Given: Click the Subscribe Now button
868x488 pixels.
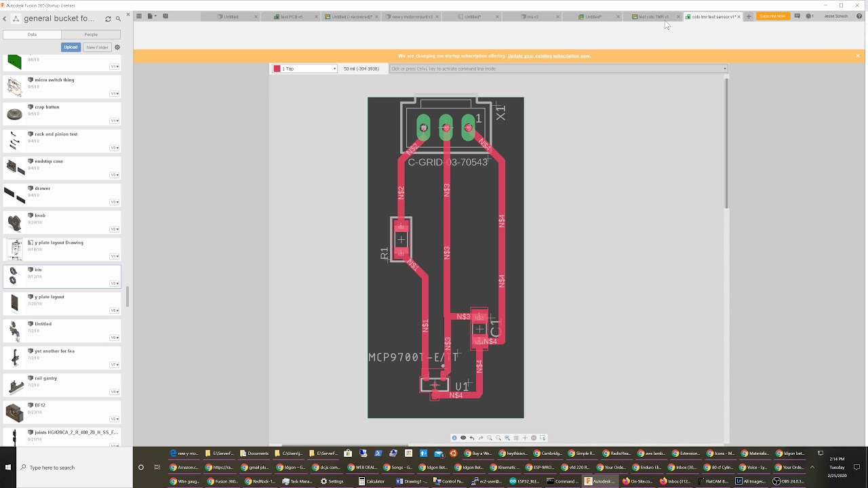Looking at the screenshot, I should click(x=772, y=16).
